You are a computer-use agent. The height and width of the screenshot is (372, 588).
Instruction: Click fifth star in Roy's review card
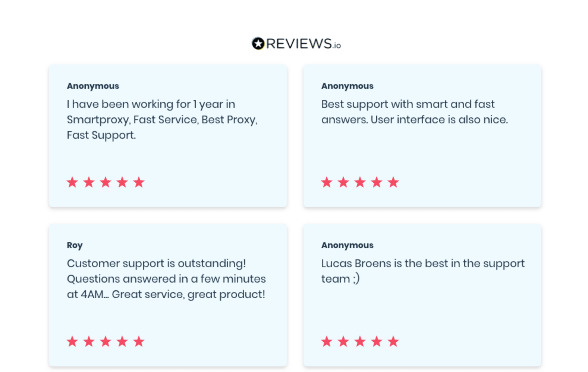tap(139, 341)
